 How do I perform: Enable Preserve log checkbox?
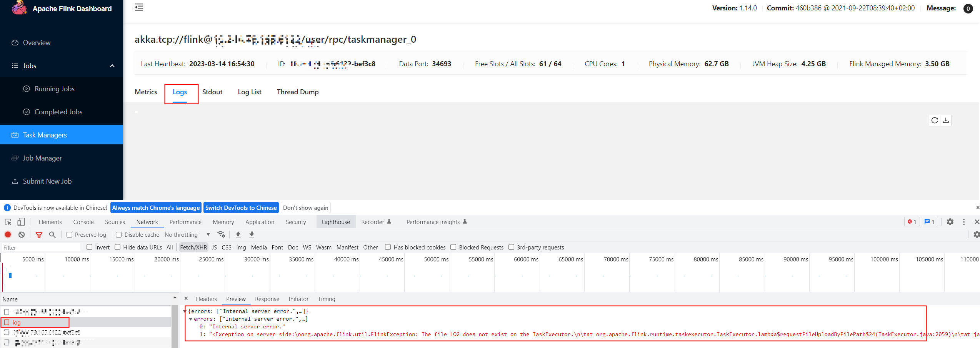pyautogui.click(x=70, y=234)
